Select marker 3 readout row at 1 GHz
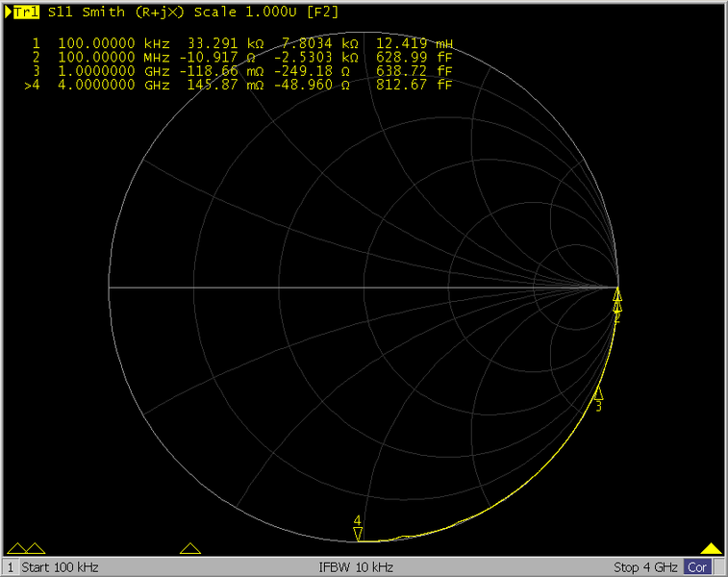728x577 pixels. click(x=242, y=71)
